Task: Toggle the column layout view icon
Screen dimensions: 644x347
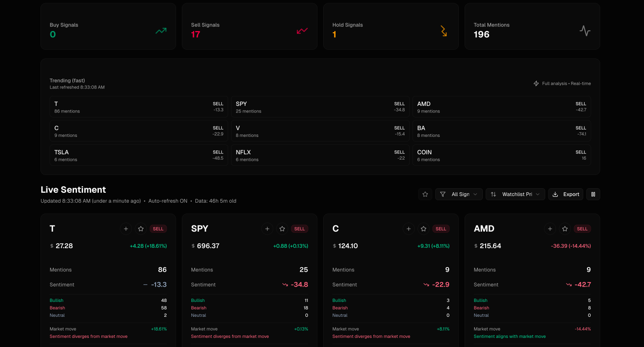Action: pos(593,194)
